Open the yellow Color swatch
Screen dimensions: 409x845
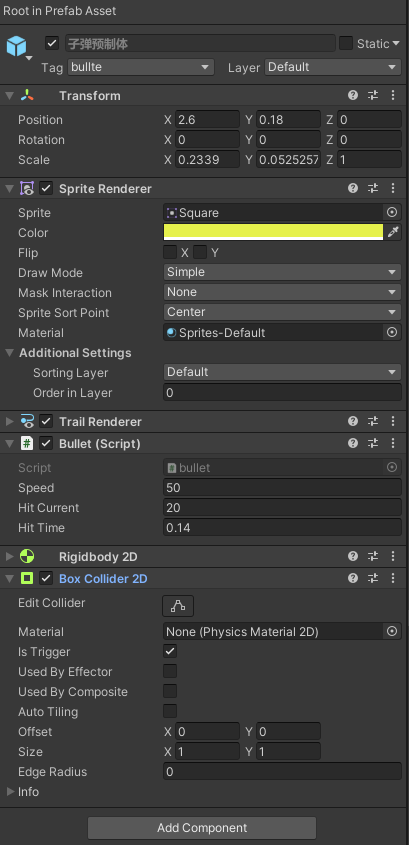coord(273,232)
